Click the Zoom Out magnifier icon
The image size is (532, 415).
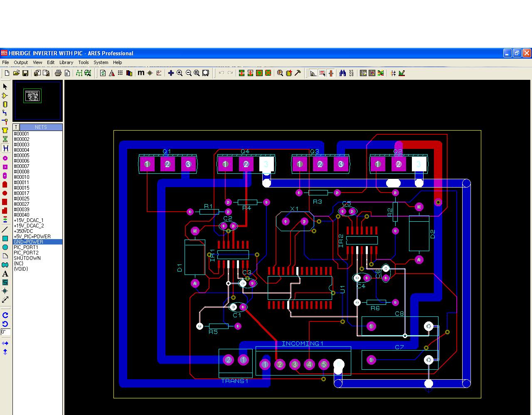click(188, 73)
